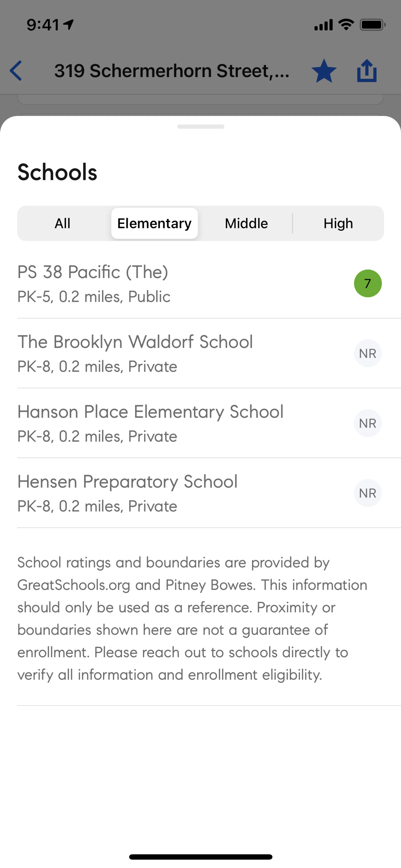Tap the 319 Schermerhorn Street title
Screen dimensions: 401x868
pyautogui.click(x=171, y=71)
